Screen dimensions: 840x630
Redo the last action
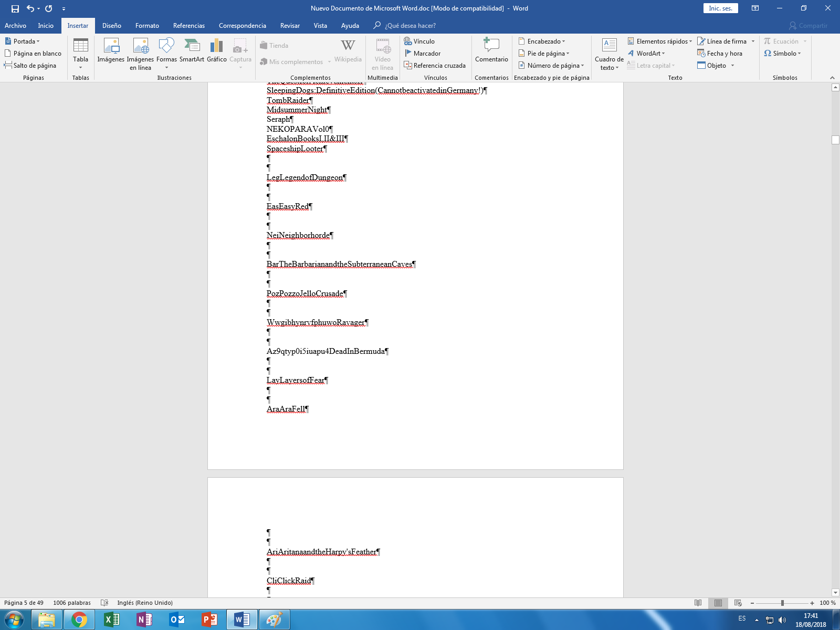point(49,8)
